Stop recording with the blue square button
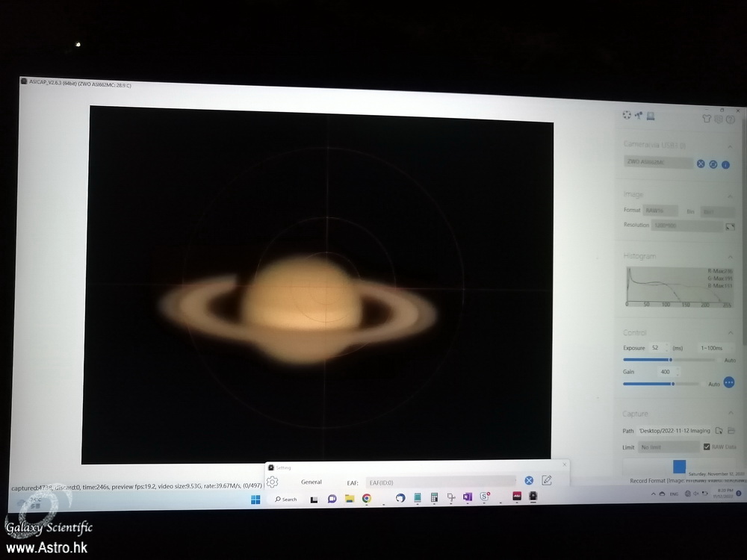 (x=679, y=467)
